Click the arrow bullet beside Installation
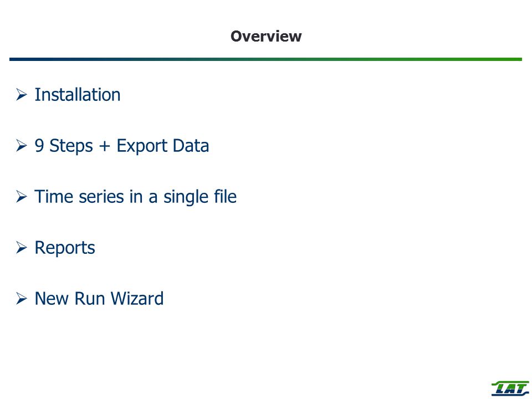 (x=22, y=95)
